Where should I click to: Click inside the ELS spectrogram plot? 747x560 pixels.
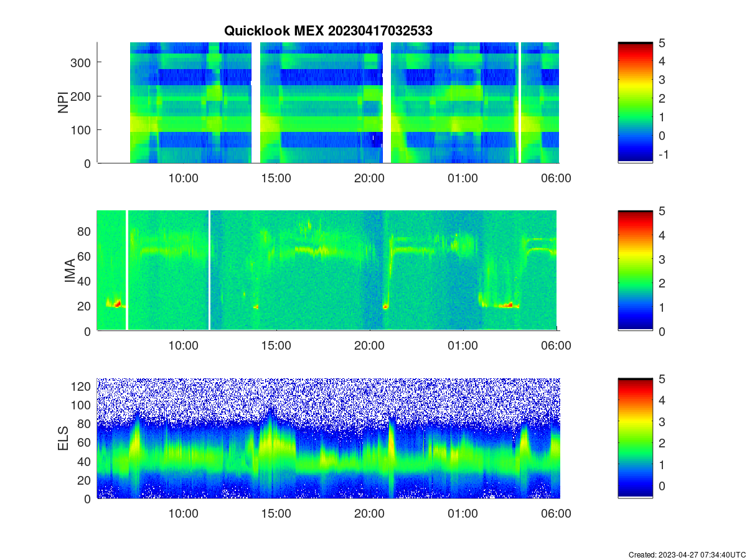click(x=328, y=439)
